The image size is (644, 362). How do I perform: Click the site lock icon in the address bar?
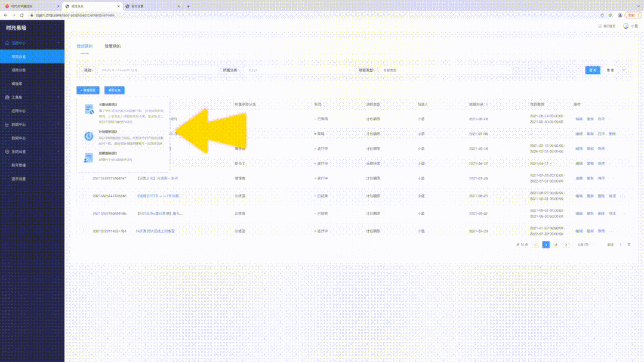point(32,15)
